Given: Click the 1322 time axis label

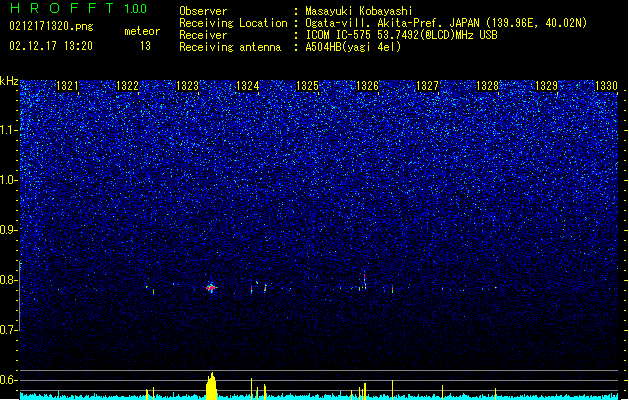Looking at the screenshot, I should [127, 86].
